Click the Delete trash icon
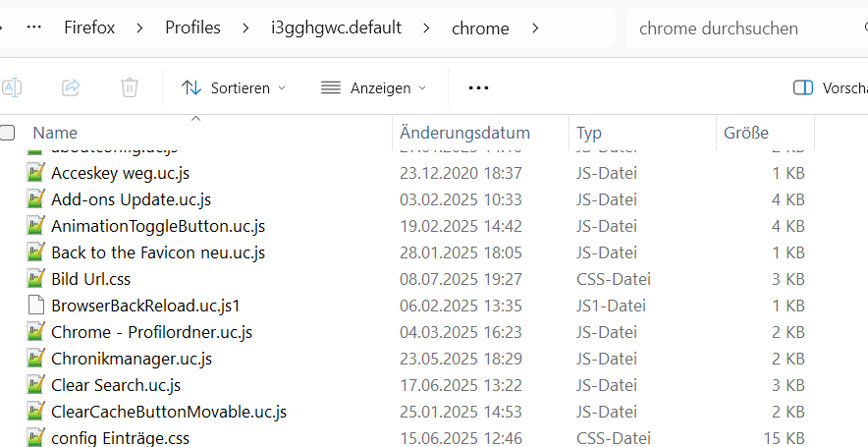Viewport: 868px width, 447px height. (x=129, y=87)
